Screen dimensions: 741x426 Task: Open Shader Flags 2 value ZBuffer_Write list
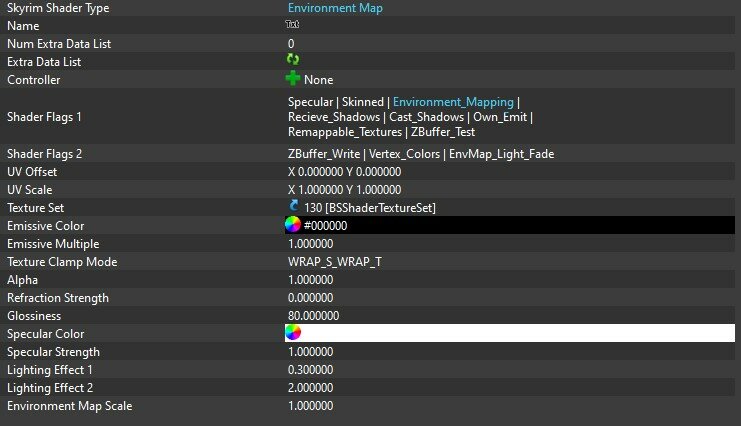(421, 154)
